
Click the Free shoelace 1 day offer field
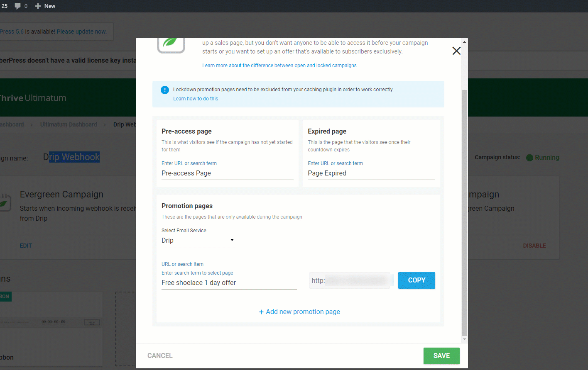tap(229, 283)
